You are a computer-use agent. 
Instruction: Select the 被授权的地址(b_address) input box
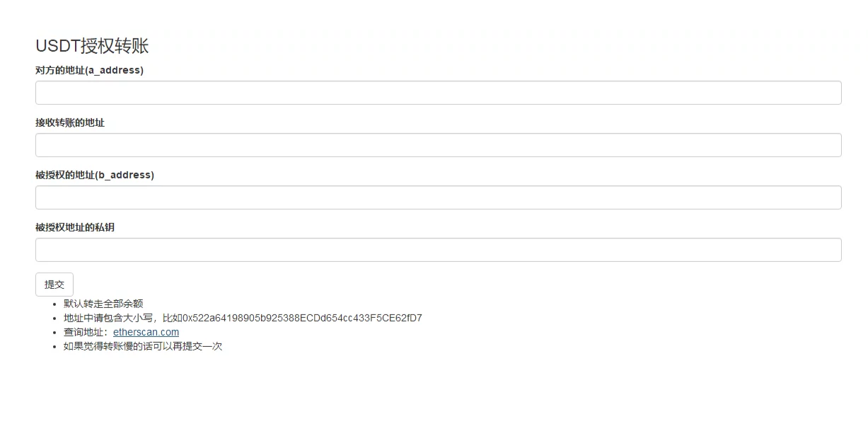pos(438,198)
